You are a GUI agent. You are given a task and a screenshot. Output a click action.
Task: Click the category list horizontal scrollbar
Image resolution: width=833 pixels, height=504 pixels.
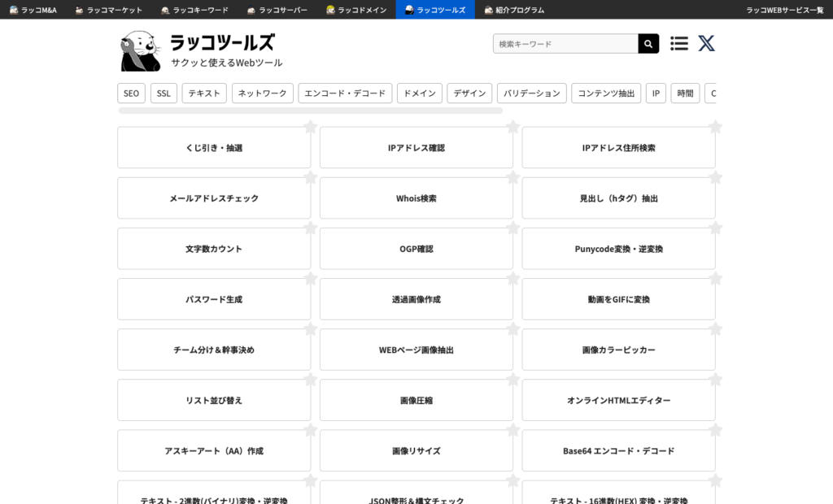(x=310, y=111)
